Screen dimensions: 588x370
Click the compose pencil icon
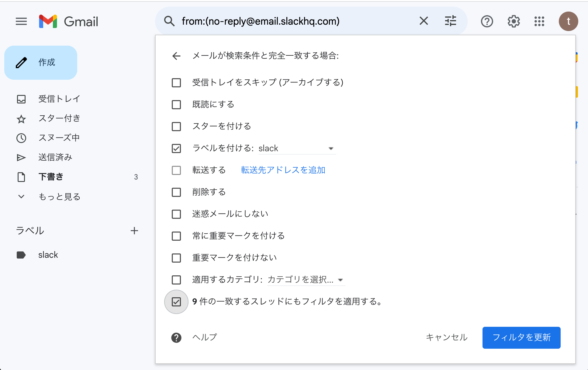coord(21,62)
